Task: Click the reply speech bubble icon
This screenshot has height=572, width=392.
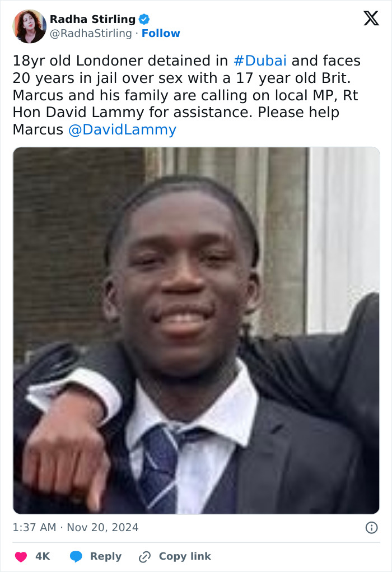Action: (76, 557)
